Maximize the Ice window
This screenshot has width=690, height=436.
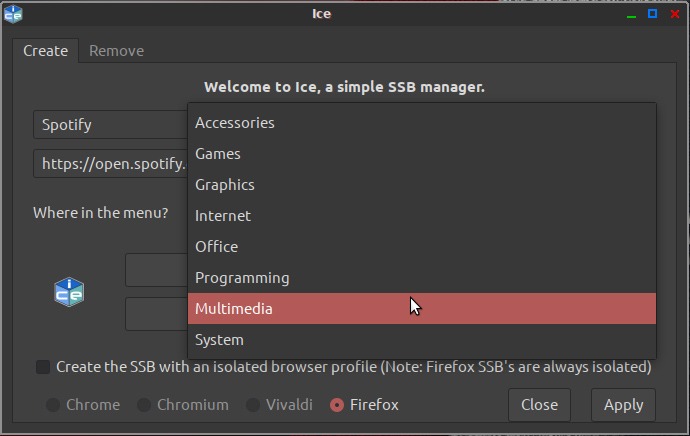pos(652,14)
